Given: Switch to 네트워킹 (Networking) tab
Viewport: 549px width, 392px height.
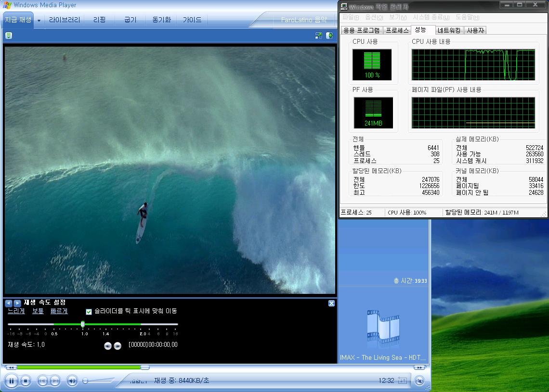Looking at the screenshot, I should coord(449,30).
